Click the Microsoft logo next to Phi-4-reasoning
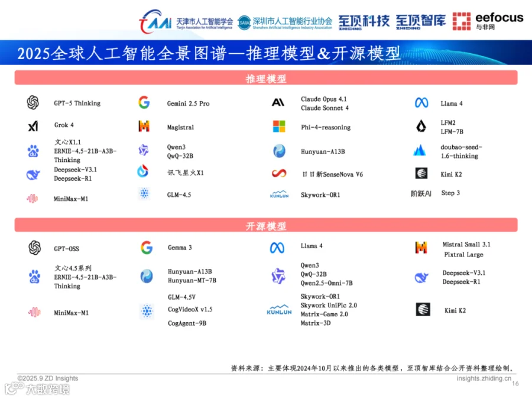Image resolution: width=532 pixels, height=399 pixels. point(279,126)
